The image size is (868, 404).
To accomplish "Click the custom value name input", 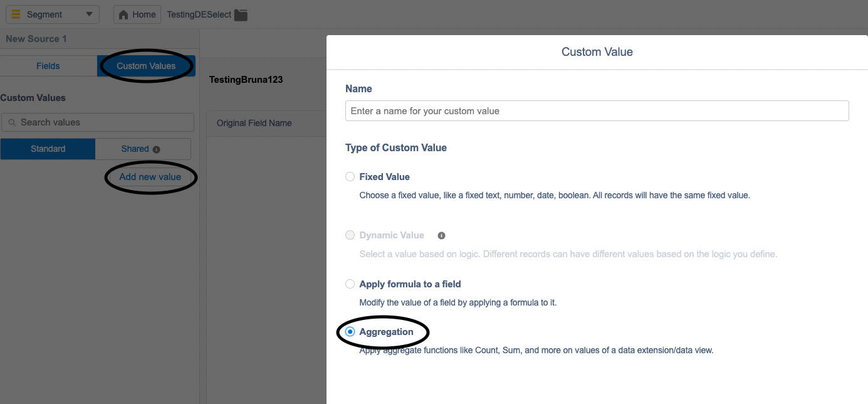I will pyautogui.click(x=597, y=111).
